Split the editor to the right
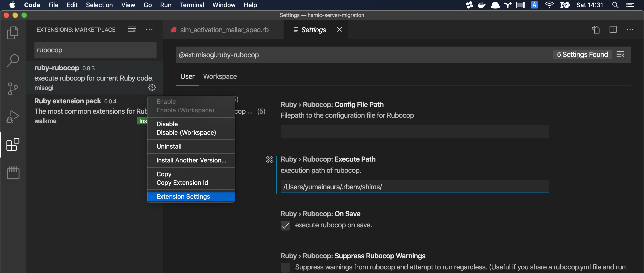Image resolution: width=644 pixels, height=273 pixels. click(613, 30)
